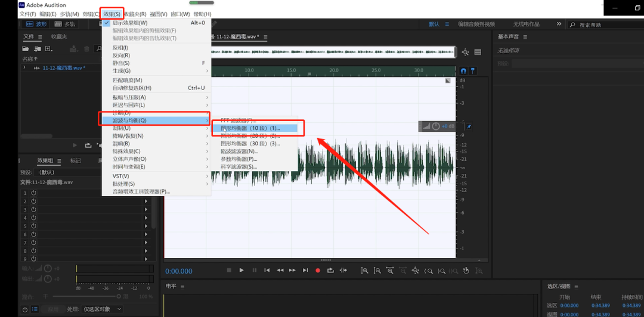Click the import file icon in Files panel

[38, 49]
